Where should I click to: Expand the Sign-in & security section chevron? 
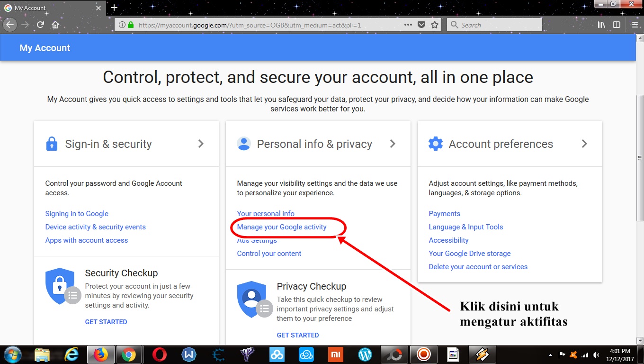[201, 144]
